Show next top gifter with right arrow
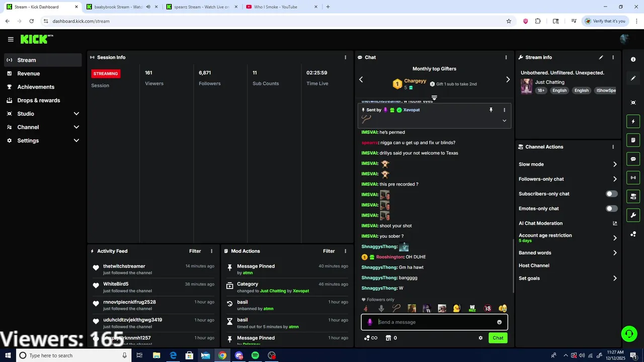Image resolution: width=644 pixels, height=362 pixels. [x=508, y=79]
